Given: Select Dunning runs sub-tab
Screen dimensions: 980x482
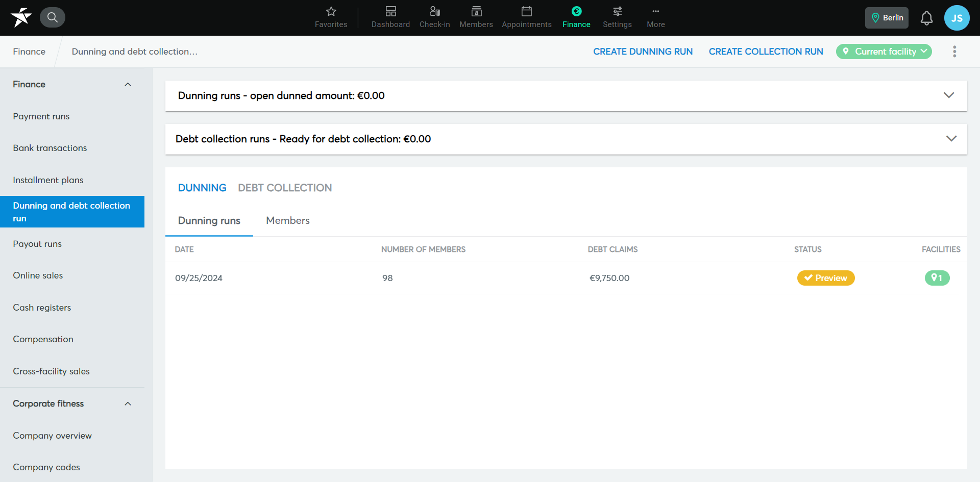Looking at the screenshot, I should 209,220.
